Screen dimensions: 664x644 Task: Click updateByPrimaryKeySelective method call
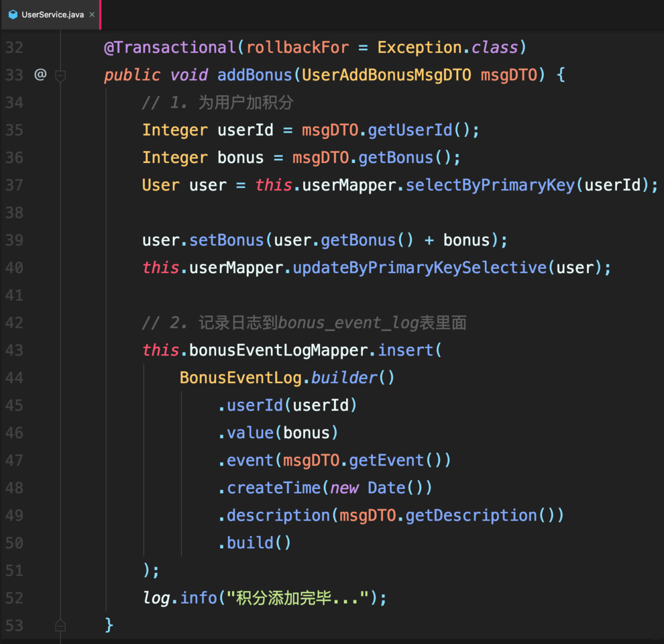(x=420, y=268)
